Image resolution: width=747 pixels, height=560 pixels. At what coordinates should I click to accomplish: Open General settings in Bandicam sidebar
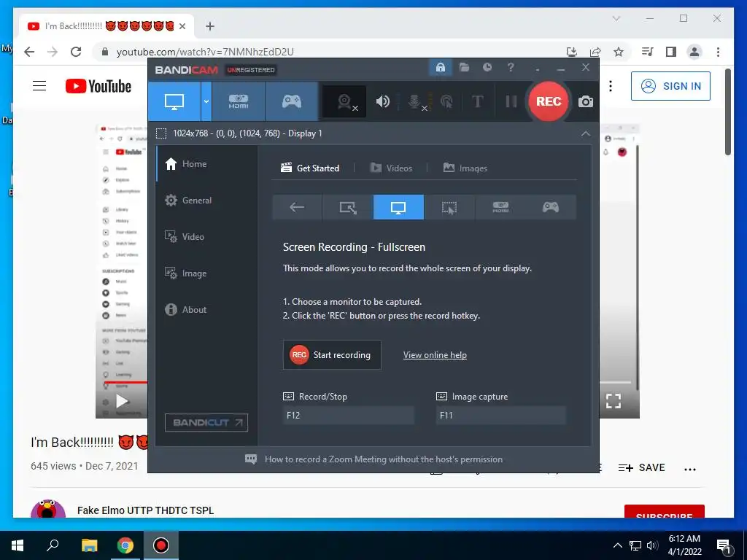tap(207, 201)
